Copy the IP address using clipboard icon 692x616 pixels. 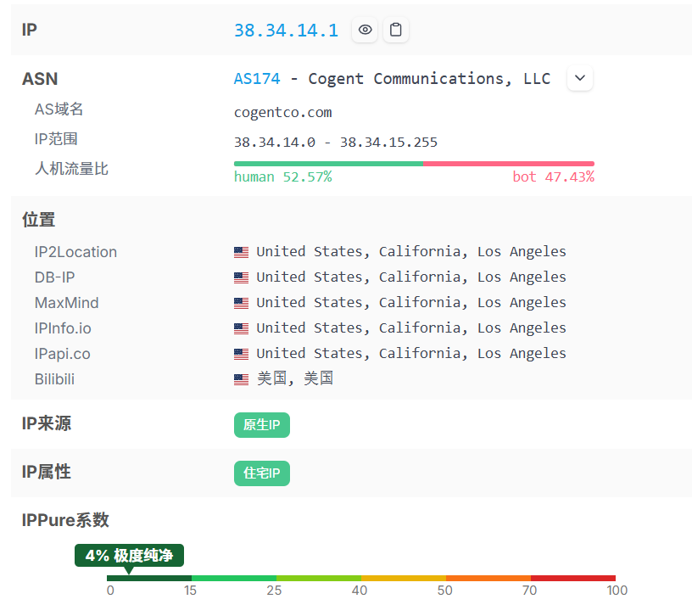pos(395,31)
